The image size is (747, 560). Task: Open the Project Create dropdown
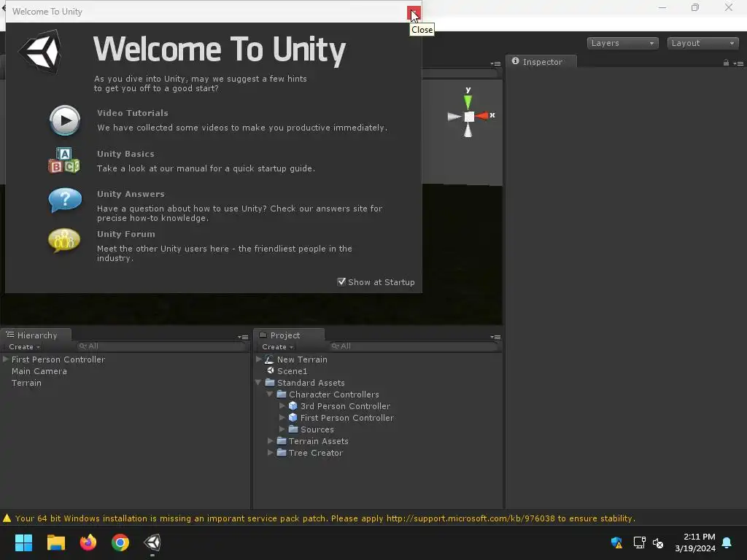[x=277, y=347]
